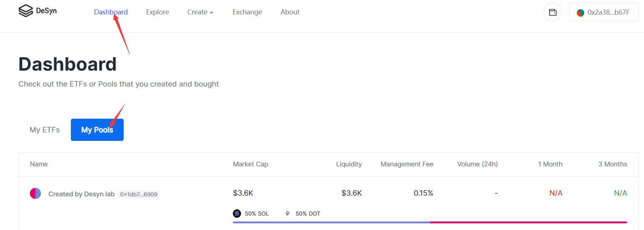Screen dimensions: 644x230
Task: Click the SOL token icon
Action: pos(237,213)
